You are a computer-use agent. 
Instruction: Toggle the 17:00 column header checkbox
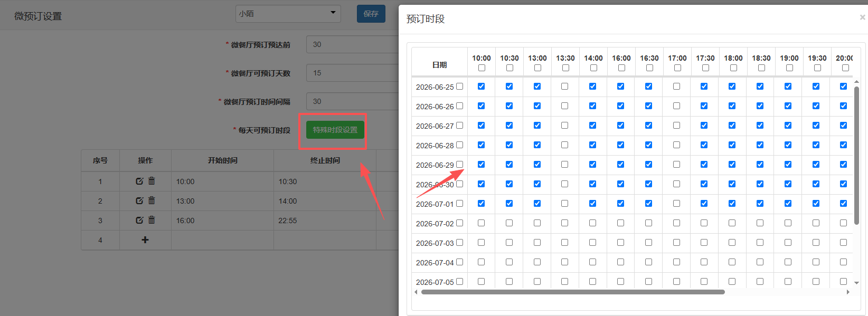pos(677,68)
